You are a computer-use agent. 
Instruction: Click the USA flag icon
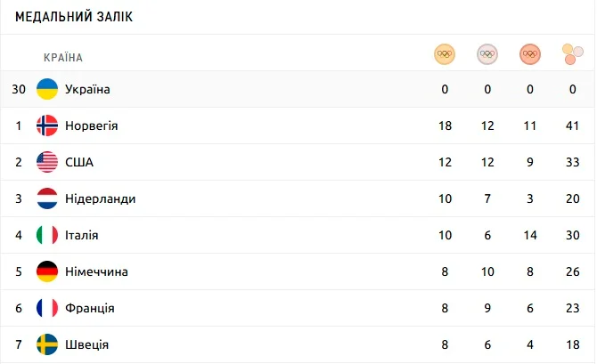click(x=47, y=162)
